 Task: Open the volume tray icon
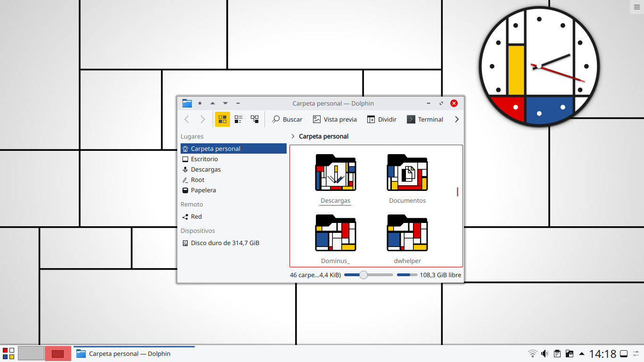coord(545,354)
